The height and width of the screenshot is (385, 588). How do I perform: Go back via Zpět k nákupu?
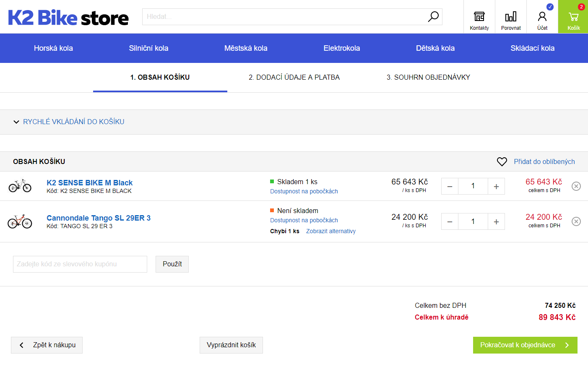pos(47,345)
